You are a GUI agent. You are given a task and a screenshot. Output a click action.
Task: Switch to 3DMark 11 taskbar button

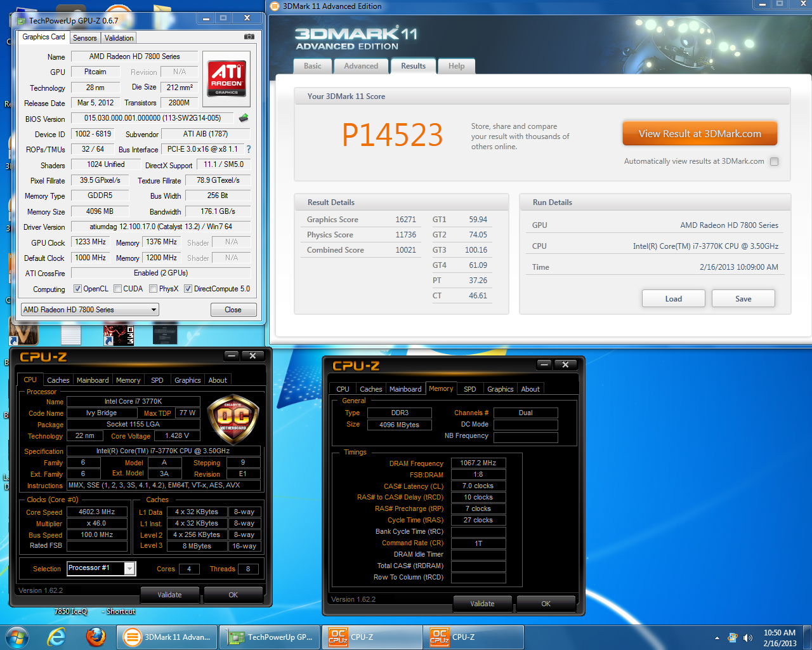coord(167,637)
